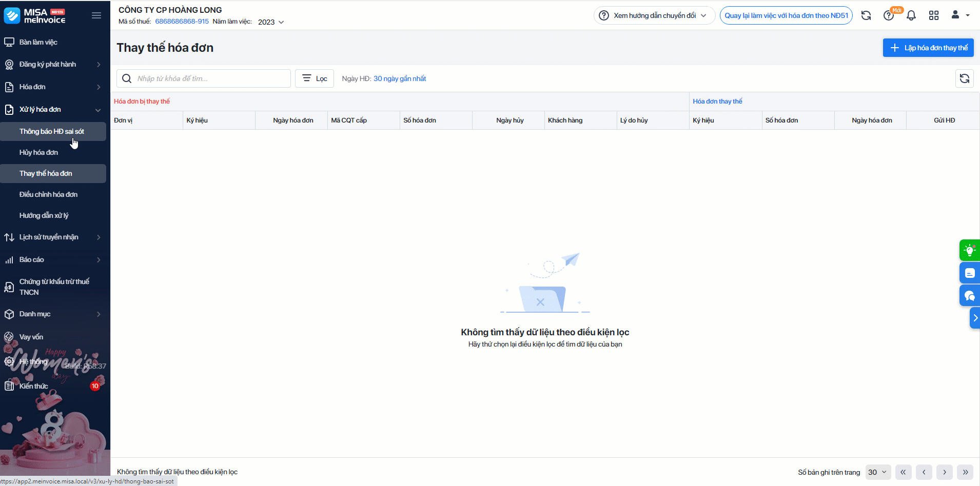
Task: Open the user account menu
Action: point(960,15)
